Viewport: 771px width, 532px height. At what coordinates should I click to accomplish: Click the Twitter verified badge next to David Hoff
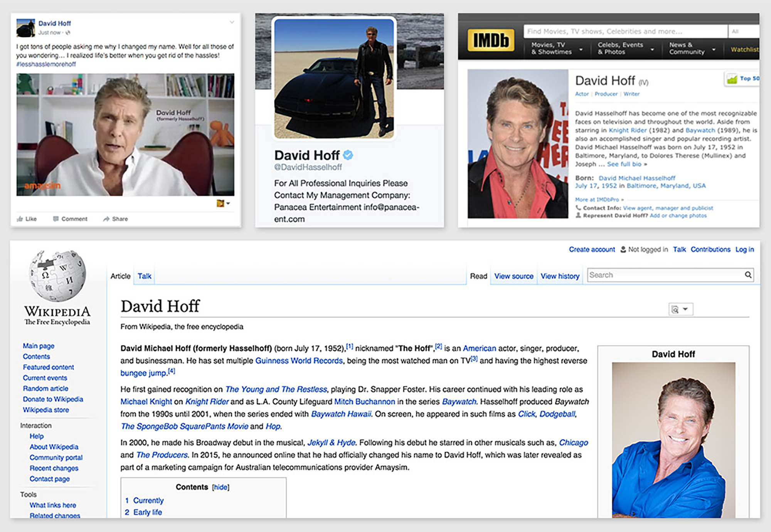click(x=348, y=155)
